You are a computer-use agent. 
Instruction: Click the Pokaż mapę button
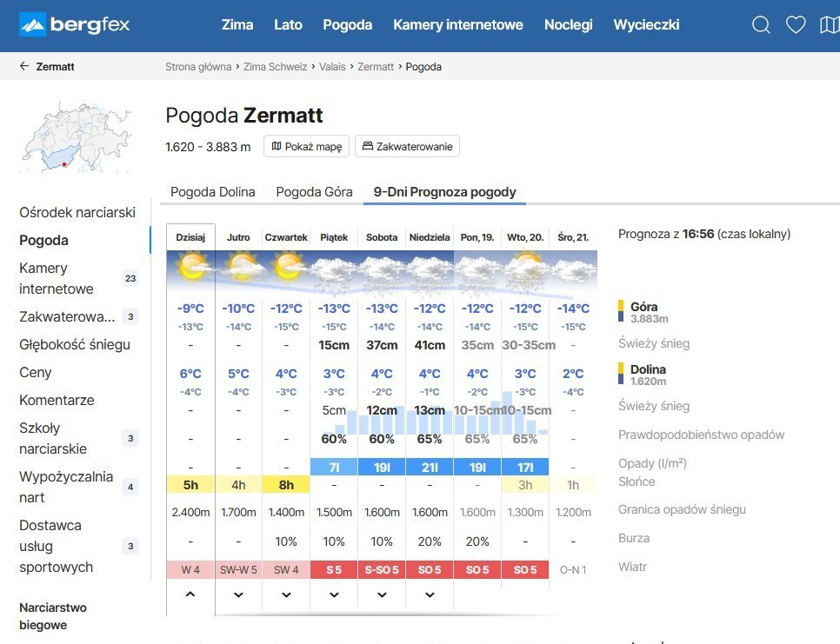click(x=306, y=146)
